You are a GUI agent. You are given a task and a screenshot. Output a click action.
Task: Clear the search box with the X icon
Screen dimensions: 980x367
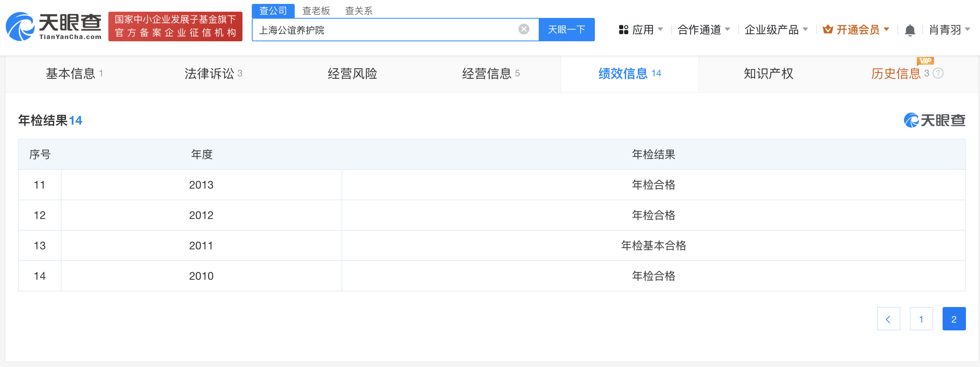point(524,28)
